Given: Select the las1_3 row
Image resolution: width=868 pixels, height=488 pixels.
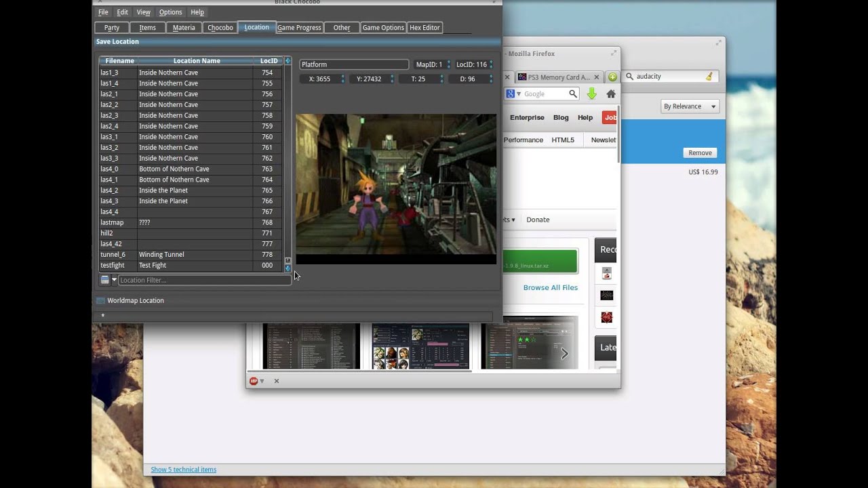Looking at the screenshot, I should (x=191, y=73).
